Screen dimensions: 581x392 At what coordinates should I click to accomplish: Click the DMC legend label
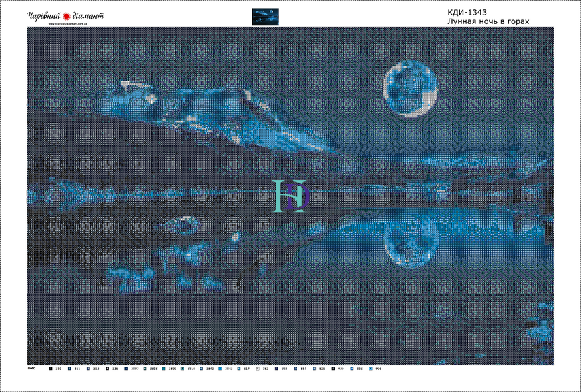[x=31, y=369]
